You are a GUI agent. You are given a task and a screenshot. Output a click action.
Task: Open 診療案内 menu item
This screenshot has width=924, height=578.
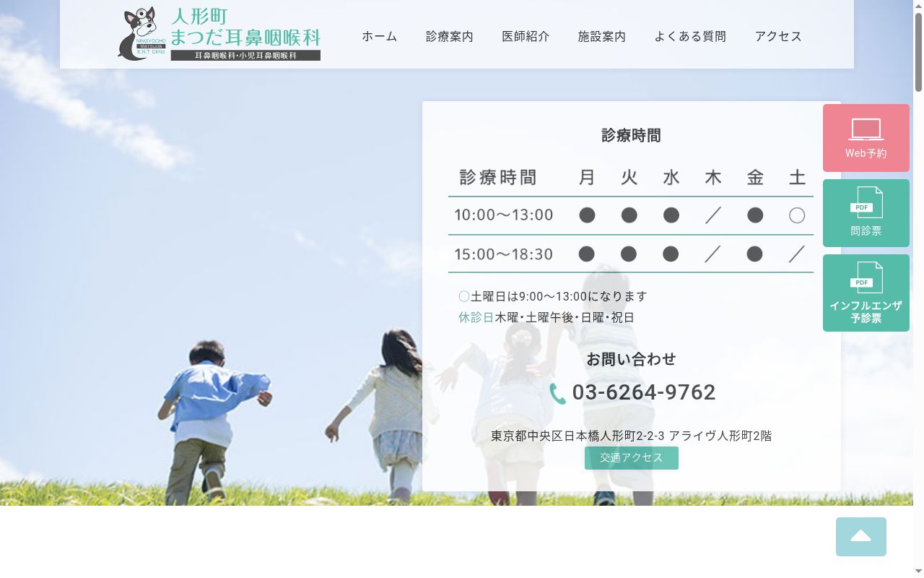coord(450,36)
